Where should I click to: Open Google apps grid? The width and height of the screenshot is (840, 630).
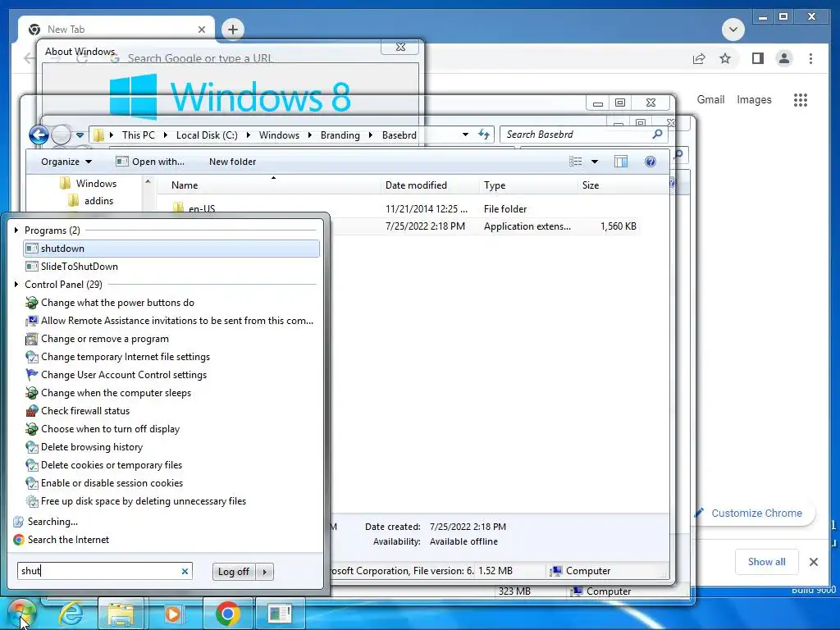click(x=801, y=99)
